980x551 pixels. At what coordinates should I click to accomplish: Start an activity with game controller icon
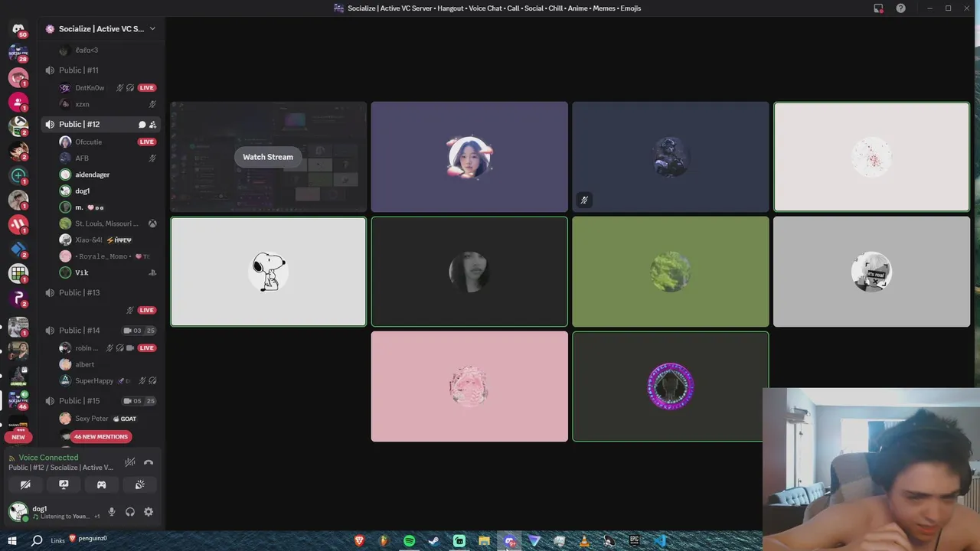point(101,484)
